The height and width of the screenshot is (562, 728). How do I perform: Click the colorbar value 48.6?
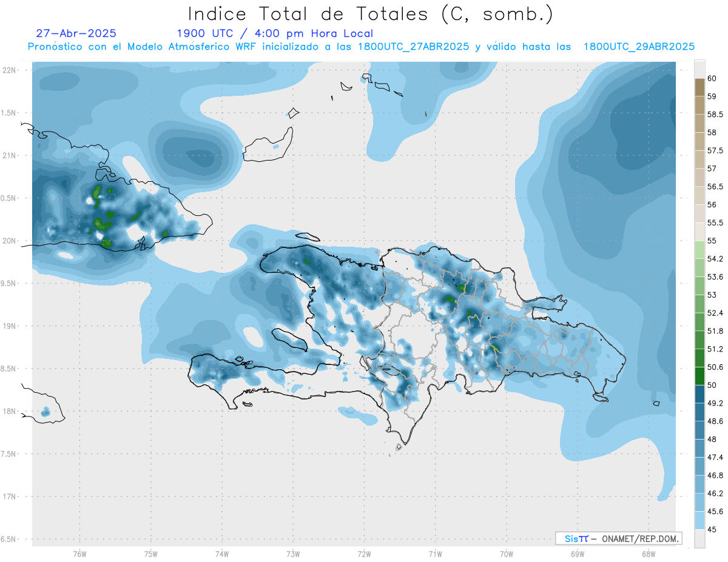[715, 421]
